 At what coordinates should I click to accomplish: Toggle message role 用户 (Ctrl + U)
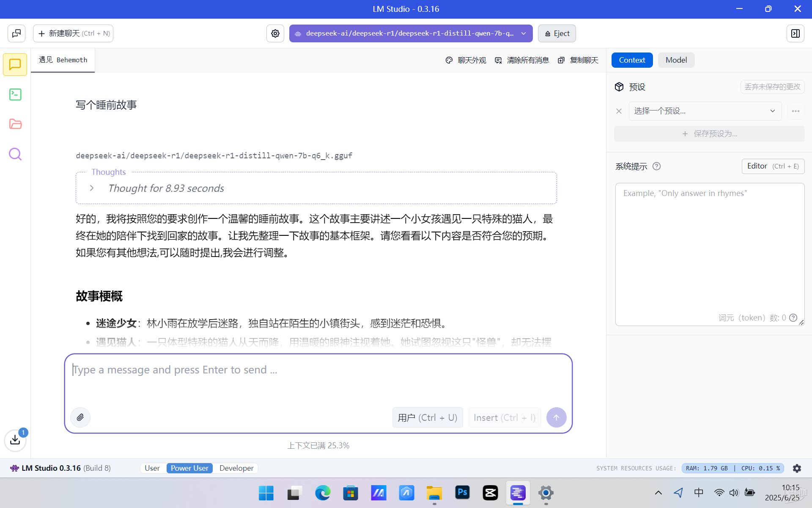click(428, 417)
